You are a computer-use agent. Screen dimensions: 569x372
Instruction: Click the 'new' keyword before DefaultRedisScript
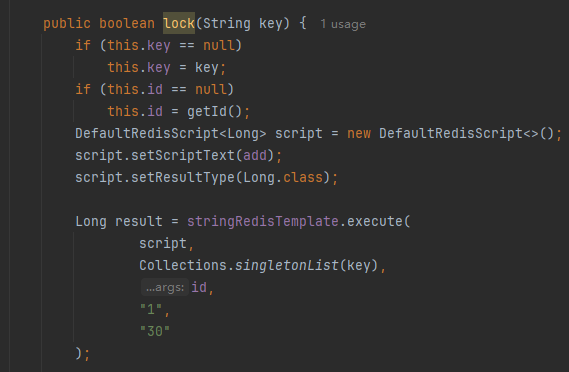click(359, 134)
